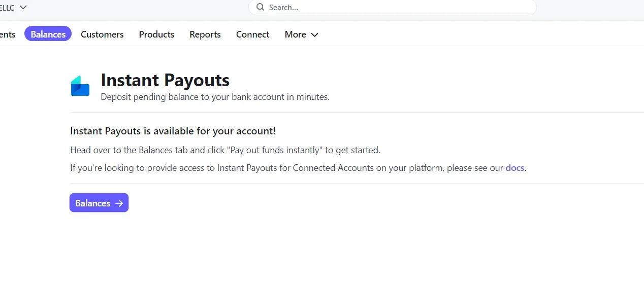Viewport: 644px width, 284px height.
Task: Click the arrow icon on Balances button
Action: pos(119,203)
